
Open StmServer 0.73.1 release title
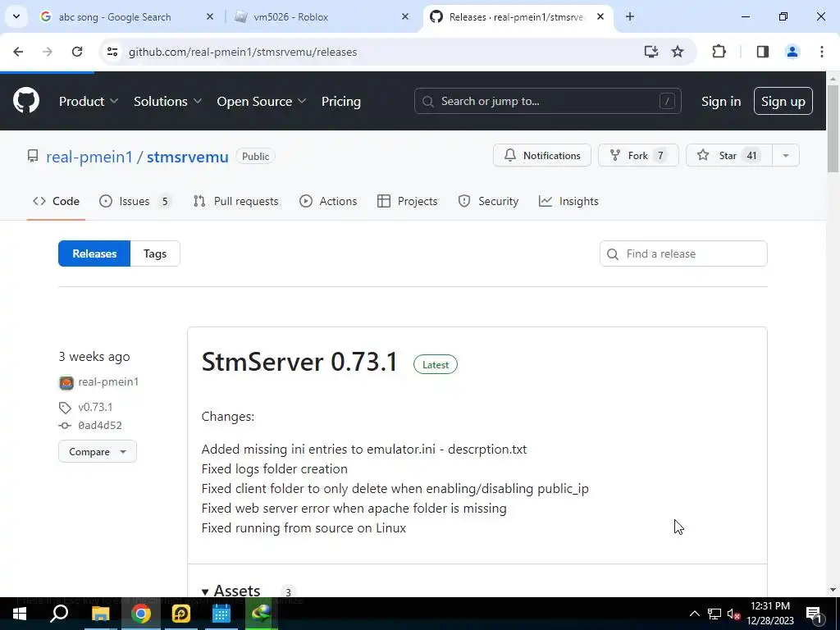point(299,362)
